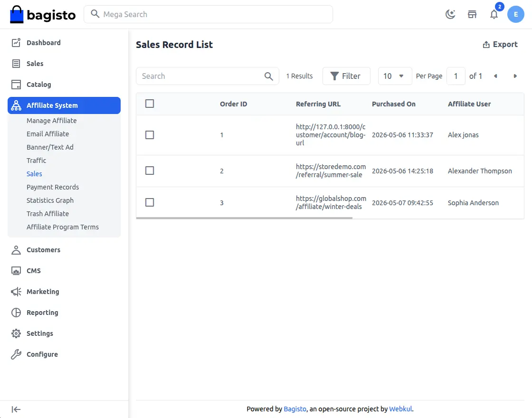The image size is (532, 418).
Task: Click the Customers person icon
Action: pos(16,250)
